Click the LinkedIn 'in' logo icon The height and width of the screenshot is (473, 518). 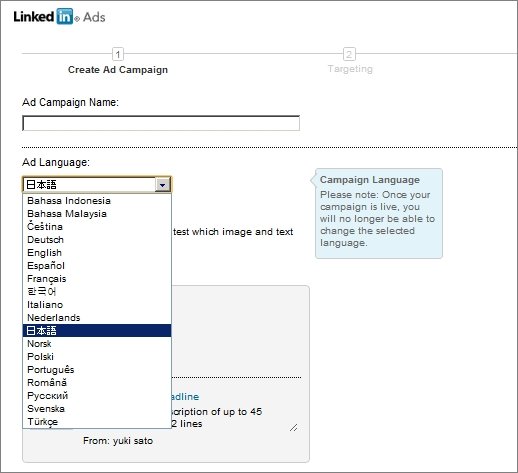pos(64,16)
